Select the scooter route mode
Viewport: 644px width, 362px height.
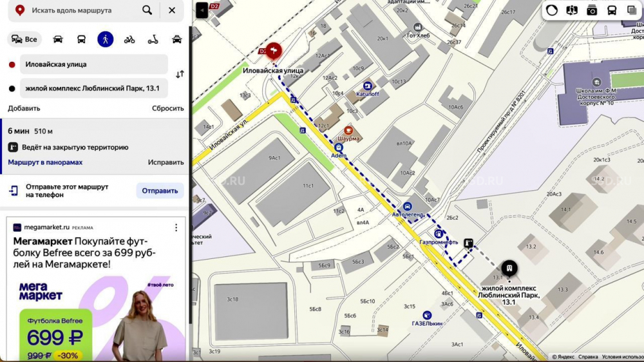click(x=153, y=39)
